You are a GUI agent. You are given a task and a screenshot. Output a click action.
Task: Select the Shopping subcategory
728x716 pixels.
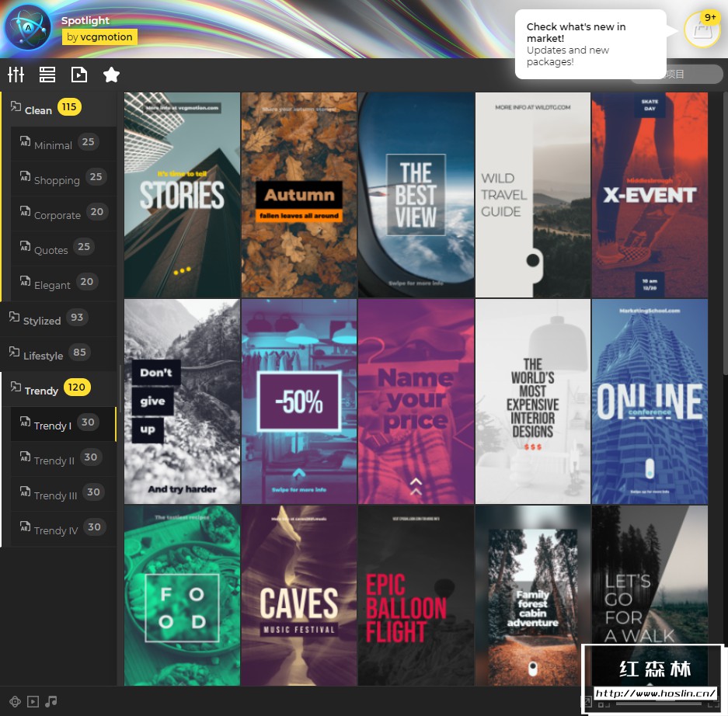[x=64, y=178]
